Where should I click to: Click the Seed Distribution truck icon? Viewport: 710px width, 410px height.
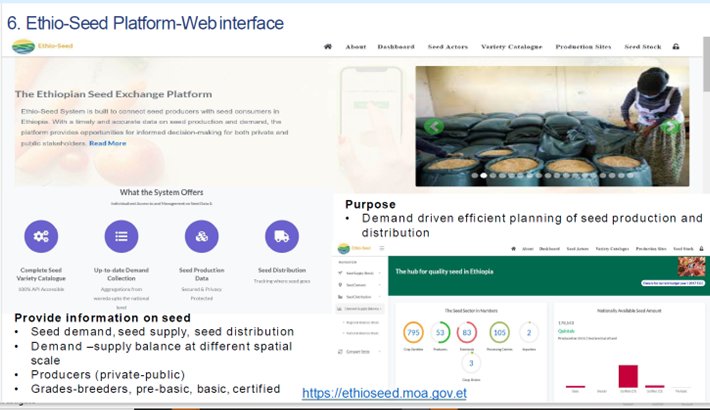(x=282, y=236)
